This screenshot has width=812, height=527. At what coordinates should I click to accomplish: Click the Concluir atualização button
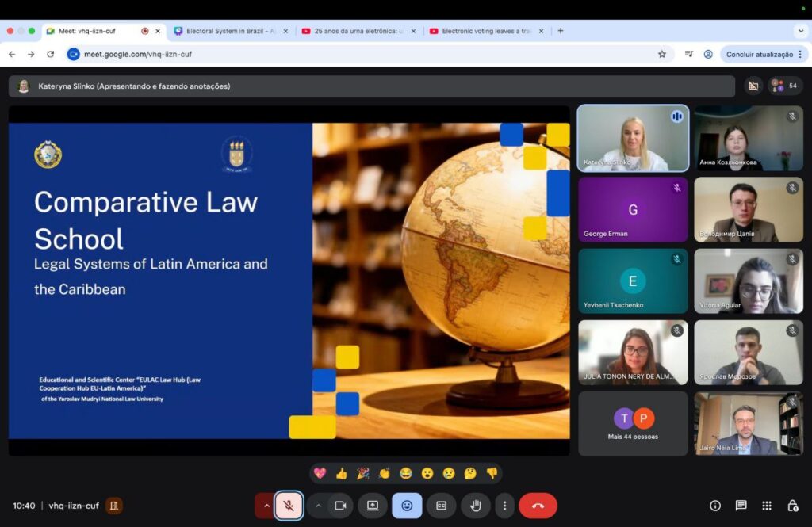759,54
